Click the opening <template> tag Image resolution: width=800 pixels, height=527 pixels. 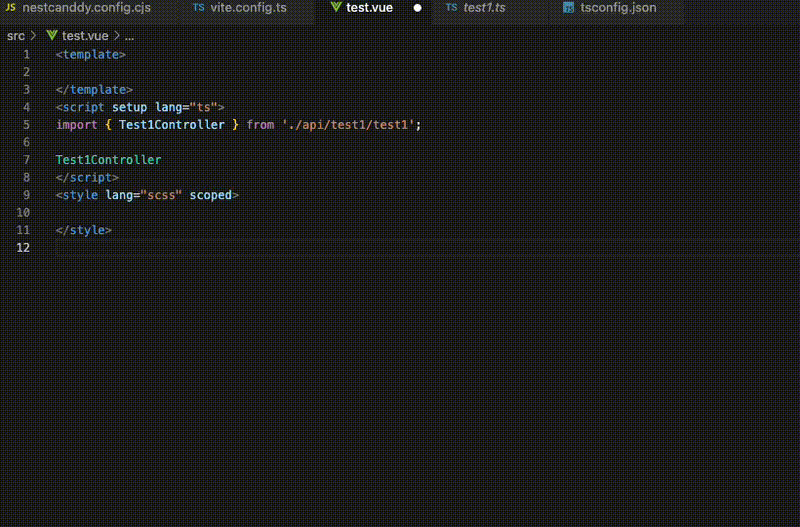click(x=91, y=55)
